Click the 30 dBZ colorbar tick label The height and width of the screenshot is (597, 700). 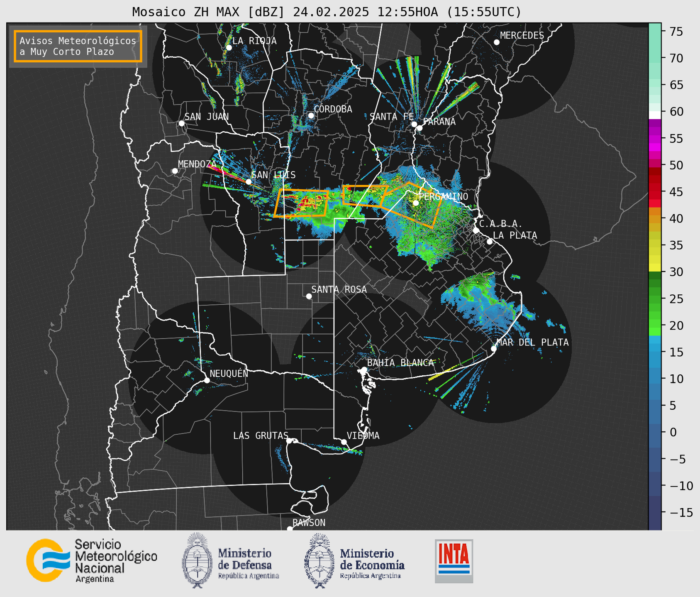676,272
